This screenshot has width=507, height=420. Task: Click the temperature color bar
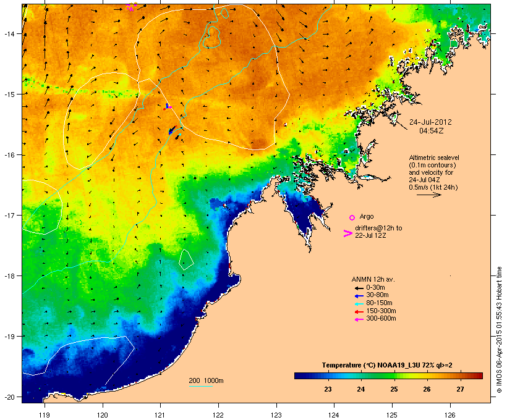[388, 376]
